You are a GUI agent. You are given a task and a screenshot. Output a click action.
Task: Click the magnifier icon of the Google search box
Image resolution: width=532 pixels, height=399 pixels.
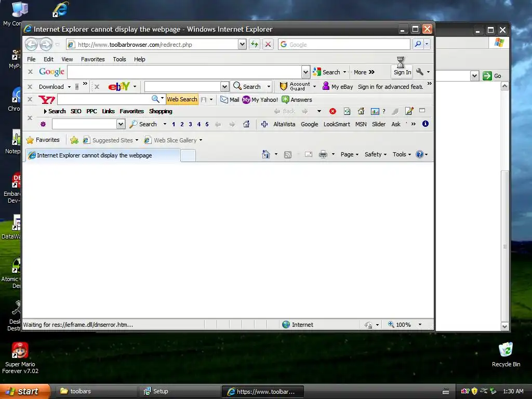point(418,44)
